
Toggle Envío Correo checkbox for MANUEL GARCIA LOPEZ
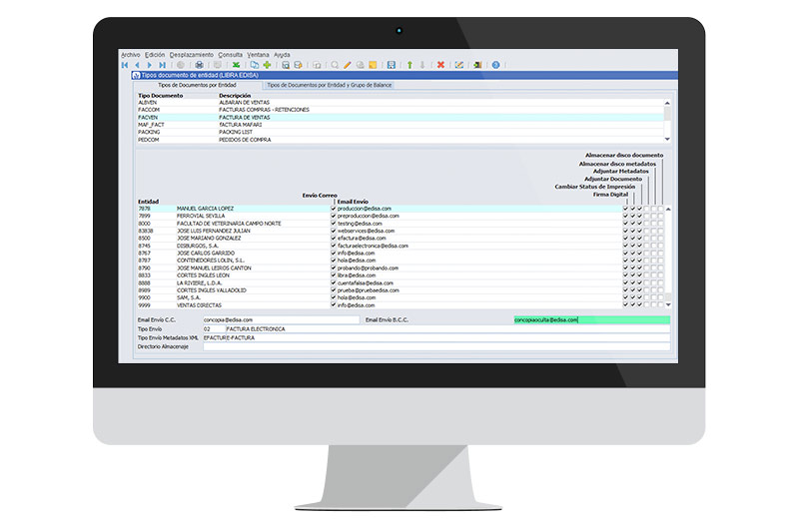click(x=334, y=209)
